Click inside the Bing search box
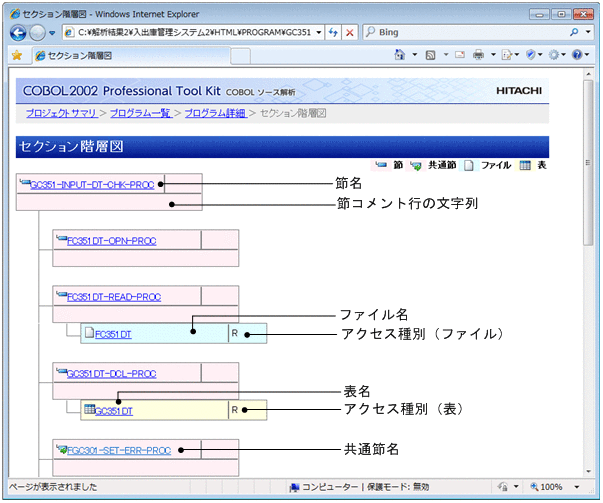This screenshot has width=603, height=503. (x=465, y=32)
